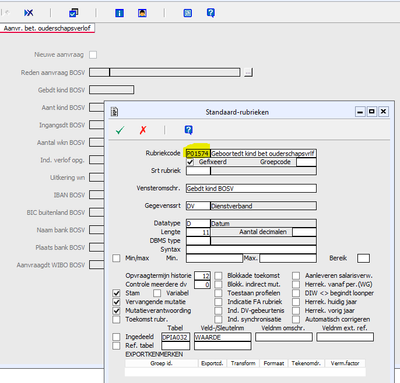Click the Tabel field DPIA032
Viewport: 400px width, 383px height.
[x=176, y=337]
